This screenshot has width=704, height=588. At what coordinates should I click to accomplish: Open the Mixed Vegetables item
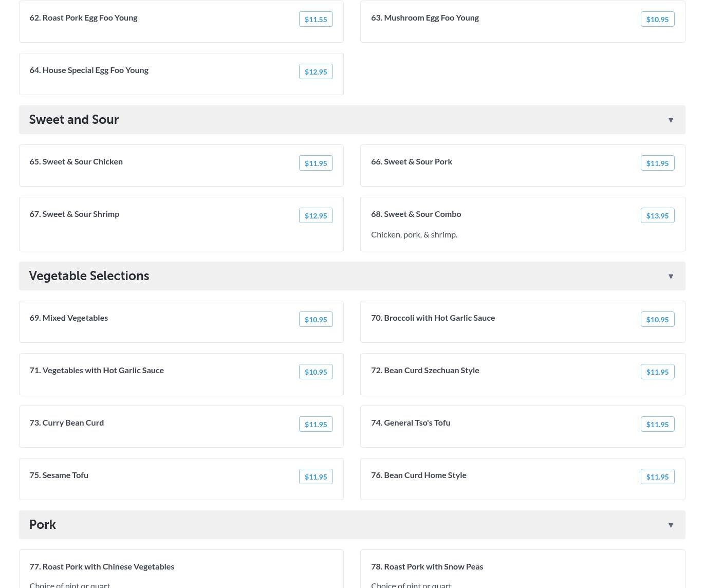pos(69,318)
